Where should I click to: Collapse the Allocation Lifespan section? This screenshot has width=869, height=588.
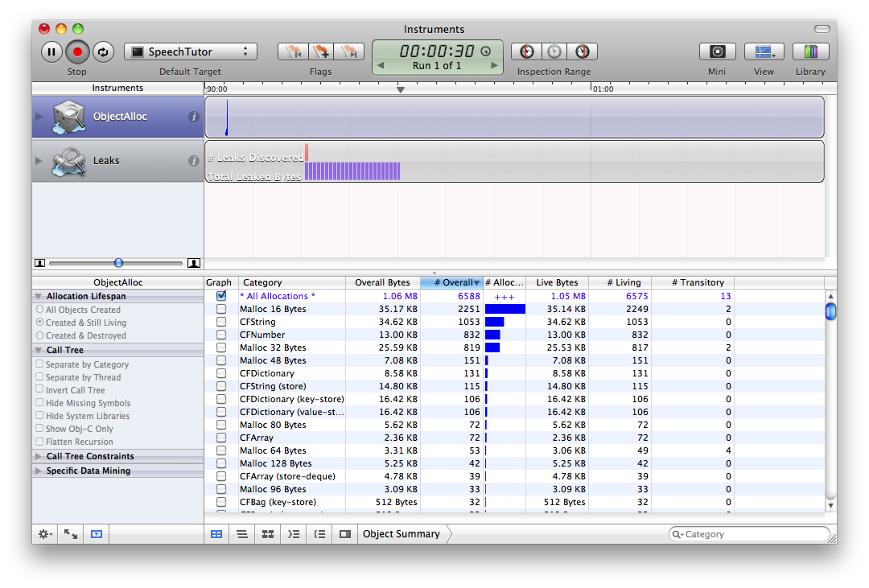pyautogui.click(x=39, y=296)
